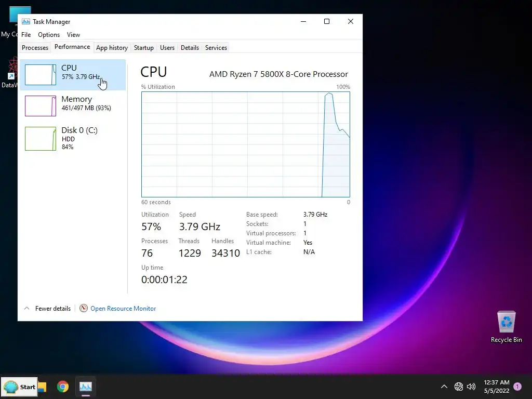The height and width of the screenshot is (399, 532).
Task: Click the handles count 34310
Action: coord(225,253)
